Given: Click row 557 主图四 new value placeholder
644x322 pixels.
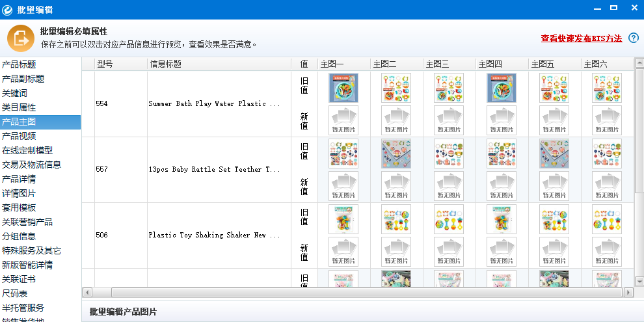Looking at the screenshot, I should pos(502,186).
